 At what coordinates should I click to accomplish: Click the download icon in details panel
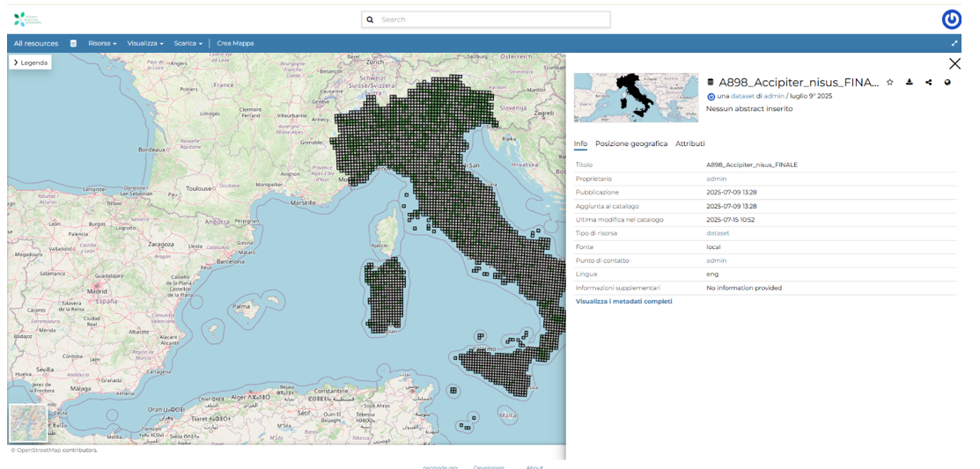(909, 83)
